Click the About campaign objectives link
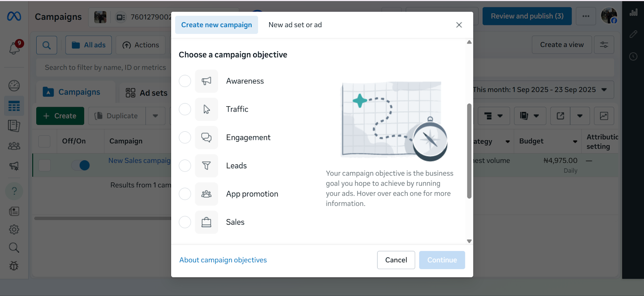 coord(223,260)
